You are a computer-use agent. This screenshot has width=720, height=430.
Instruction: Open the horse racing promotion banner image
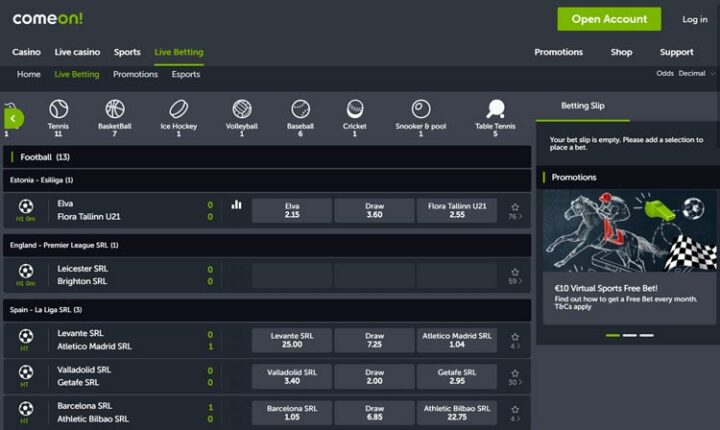[630, 231]
